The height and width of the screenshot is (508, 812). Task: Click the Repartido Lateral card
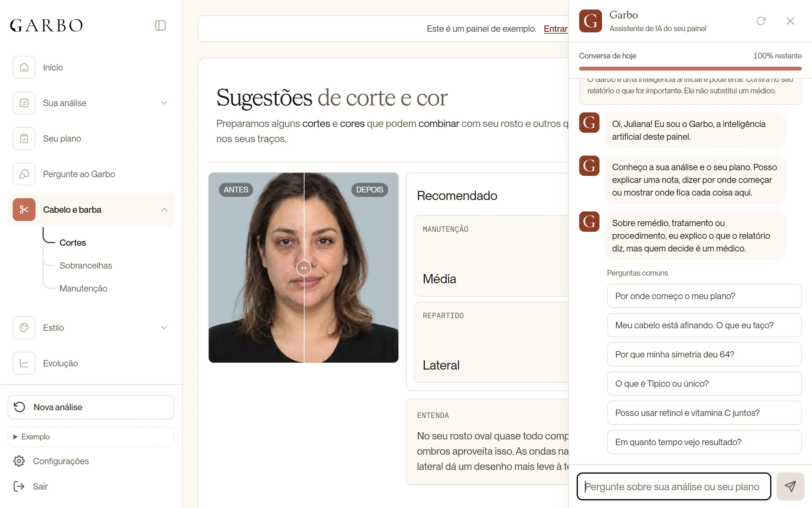[x=492, y=342]
